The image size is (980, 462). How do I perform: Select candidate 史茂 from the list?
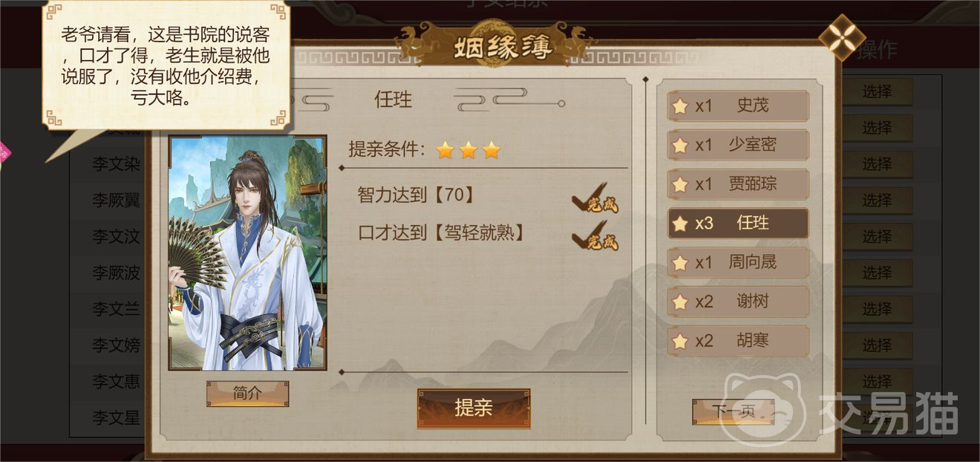(738, 105)
